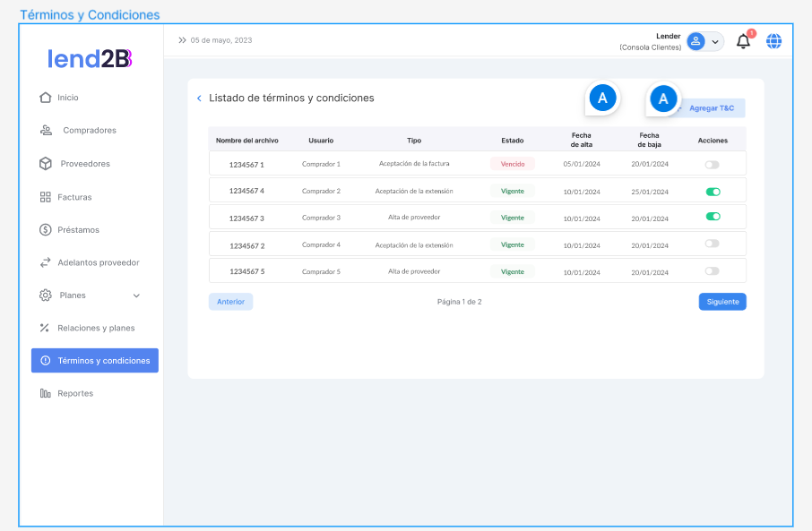Image resolution: width=812 pixels, height=531 pixels.
Task: Click the Anterior pagination button
Action: pyautogui.click(x=230, y=302)
